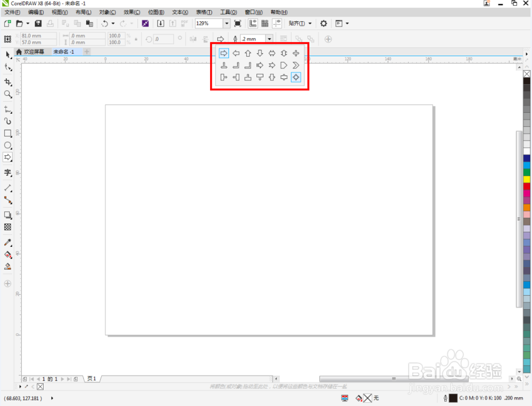Select the Ellipse tool

[x=7, y=145]
